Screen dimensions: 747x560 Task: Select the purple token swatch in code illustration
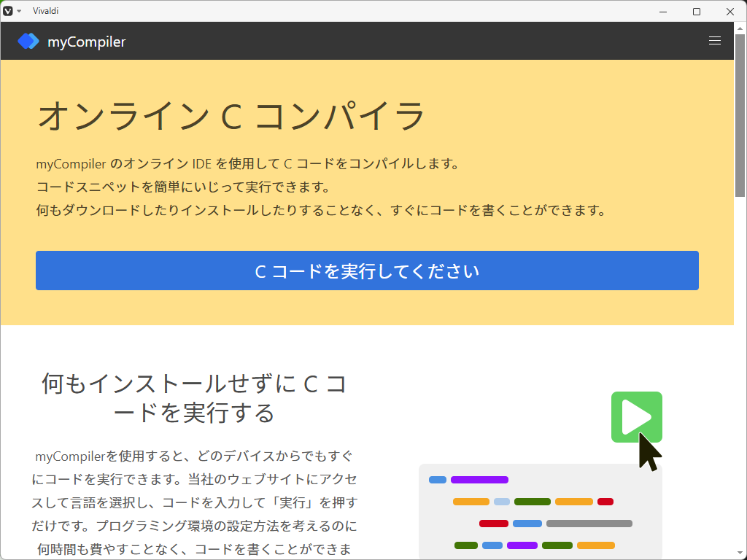pos(479,480)
